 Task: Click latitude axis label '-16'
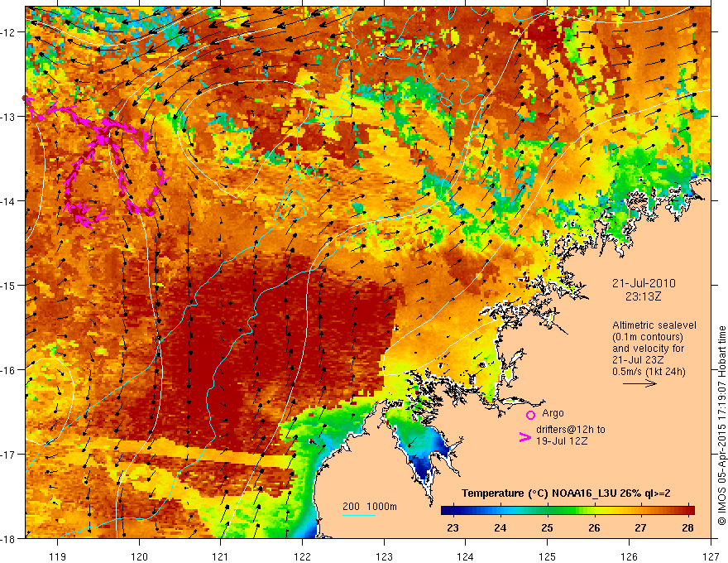click(9, 370)
